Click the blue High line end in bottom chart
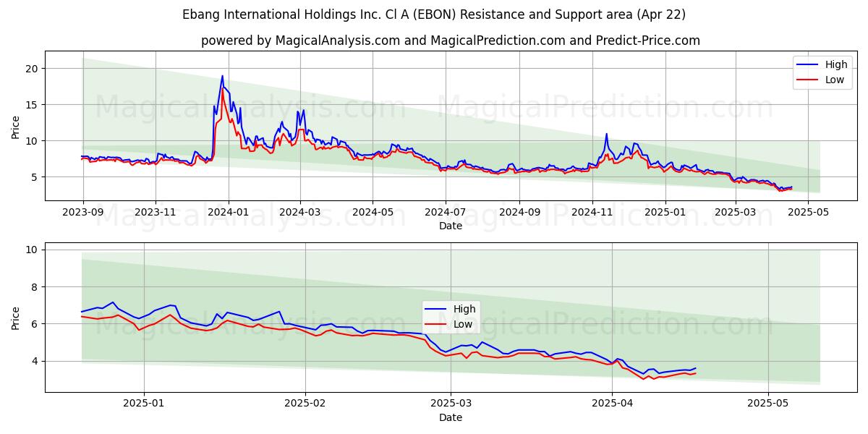This screenshot has width=868, height=434. click(695, 367)
